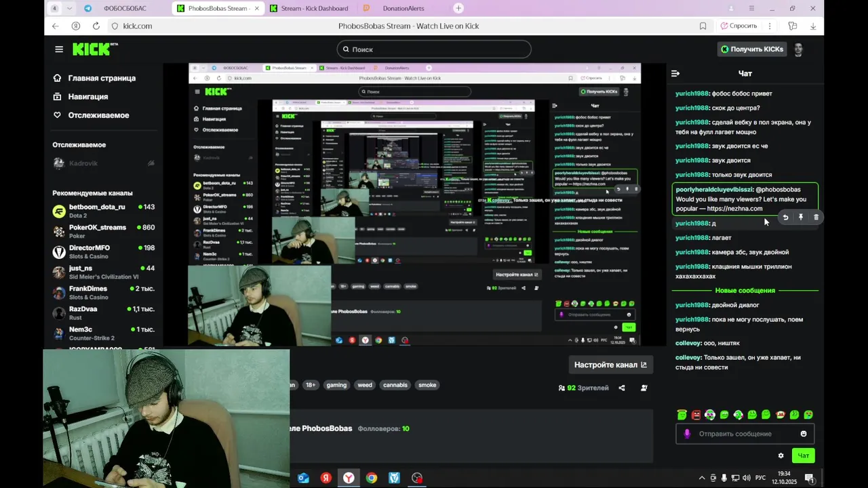868x488 pixels.
Task: Show hidden tray icons chevron
Action: tap(702, 478)
